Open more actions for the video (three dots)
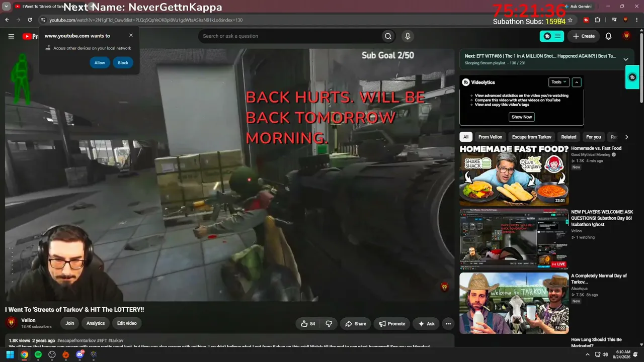644x362 pixels. (x=448, y=324)
